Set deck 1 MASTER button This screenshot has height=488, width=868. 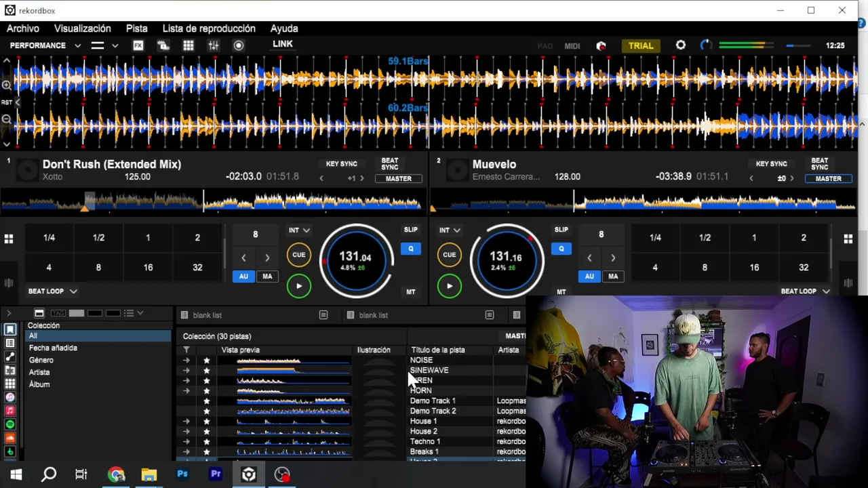[x=399, y=179]
